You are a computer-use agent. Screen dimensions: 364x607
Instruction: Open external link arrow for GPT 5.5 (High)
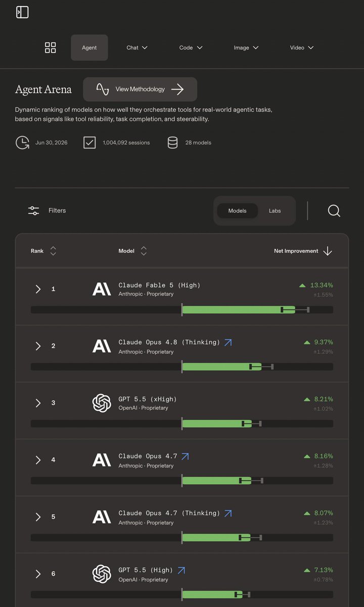(181, 570)
